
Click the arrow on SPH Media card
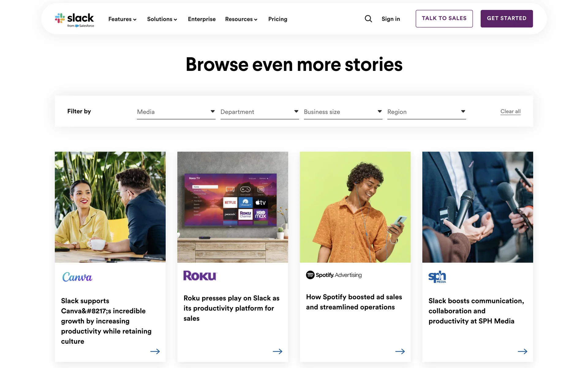coord(522,351)
